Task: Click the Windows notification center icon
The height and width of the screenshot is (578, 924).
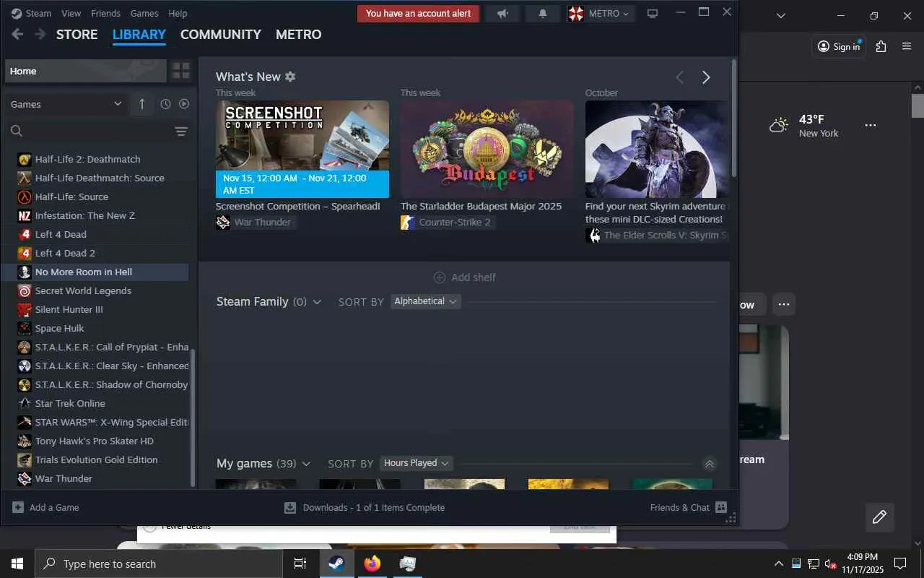Action: 900,564
